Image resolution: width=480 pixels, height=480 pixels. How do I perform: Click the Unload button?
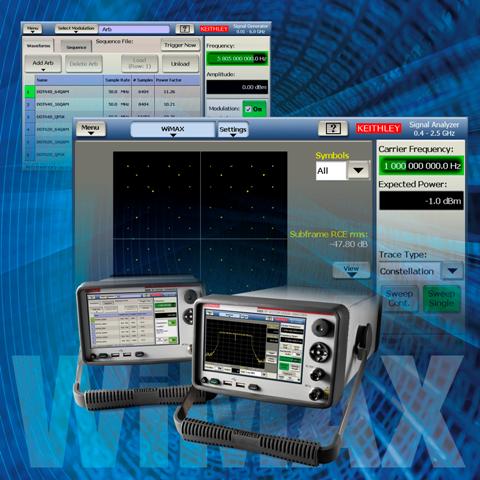[180, 64]
